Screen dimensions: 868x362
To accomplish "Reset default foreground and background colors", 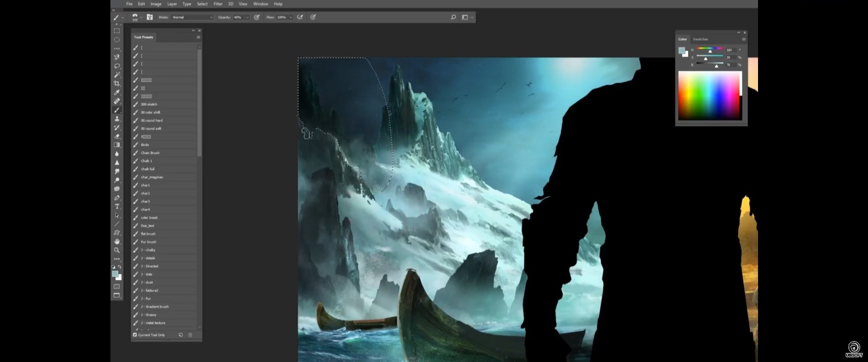I will (114, 267).
